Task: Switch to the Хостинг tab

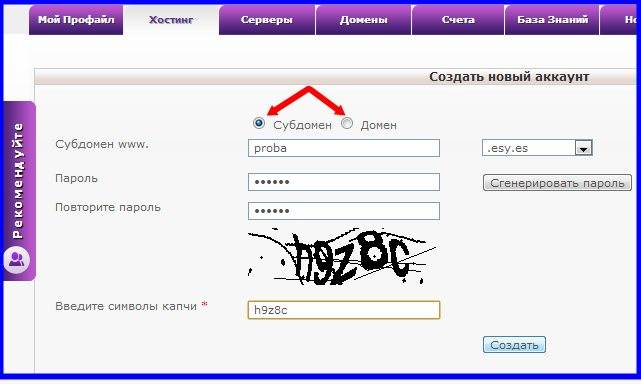Action: click(x=171, y=20)
